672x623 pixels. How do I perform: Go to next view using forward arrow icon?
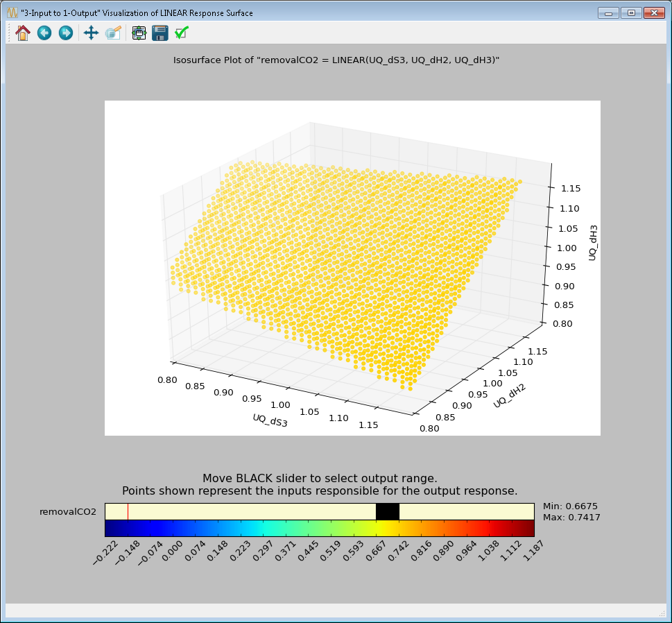tap(65, 33)
